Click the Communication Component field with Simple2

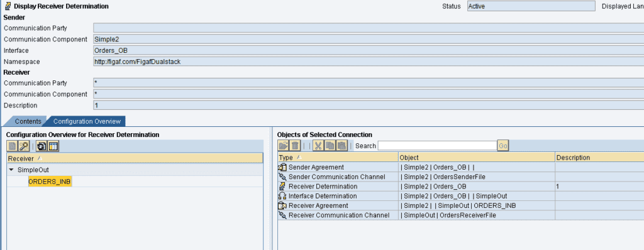(x=369, y=39)
